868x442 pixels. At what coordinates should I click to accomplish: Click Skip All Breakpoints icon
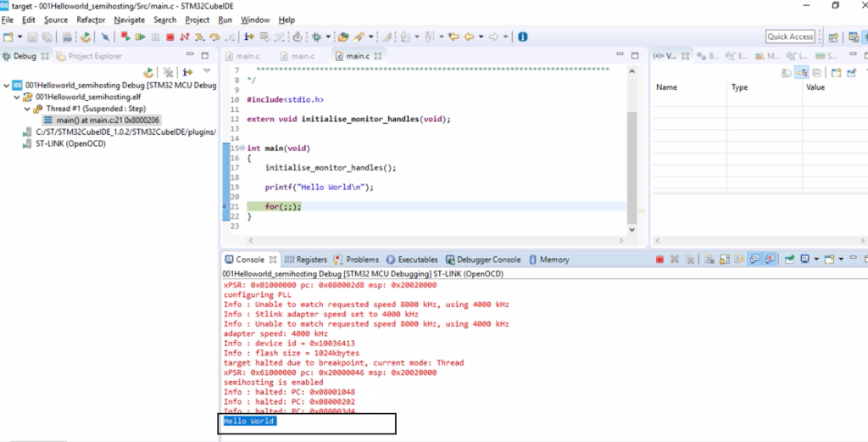click(x=105, y=36)
